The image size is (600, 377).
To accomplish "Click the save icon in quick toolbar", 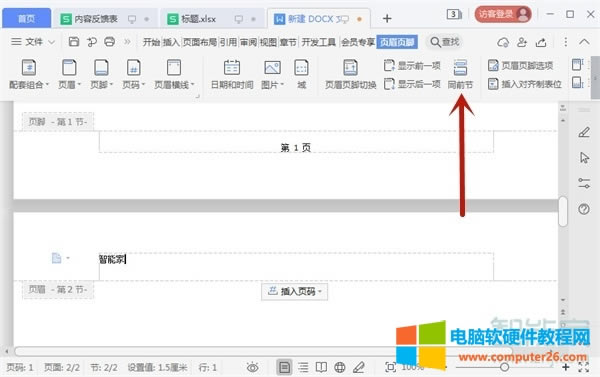I will 73,42.
